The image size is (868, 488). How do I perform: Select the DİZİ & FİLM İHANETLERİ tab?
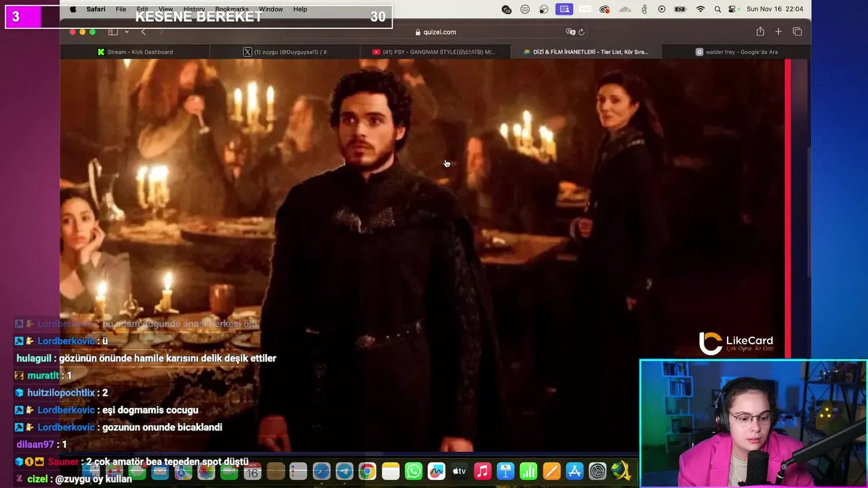point(585,52)
